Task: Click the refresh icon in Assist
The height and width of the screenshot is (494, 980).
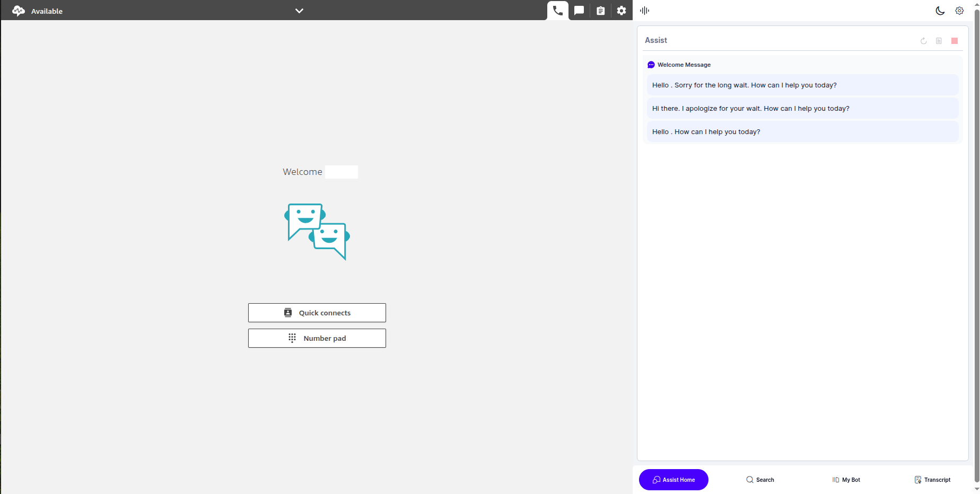Action: tap(923, 41)
